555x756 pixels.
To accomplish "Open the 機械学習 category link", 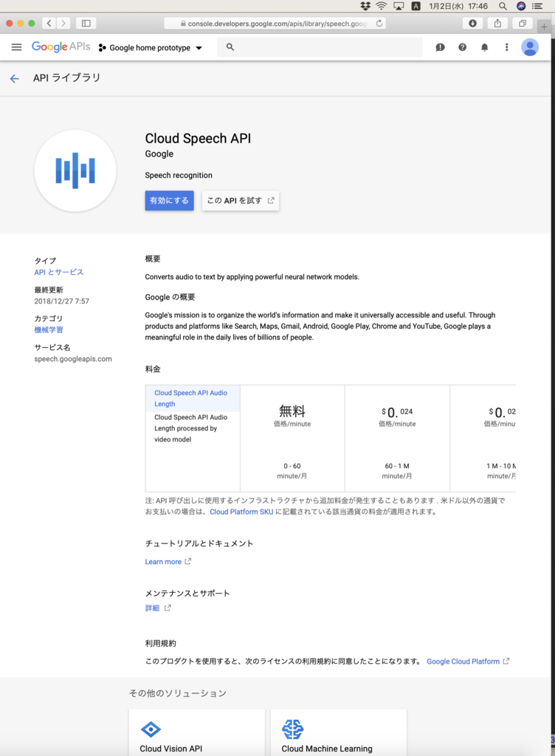I will click(49, 330).
